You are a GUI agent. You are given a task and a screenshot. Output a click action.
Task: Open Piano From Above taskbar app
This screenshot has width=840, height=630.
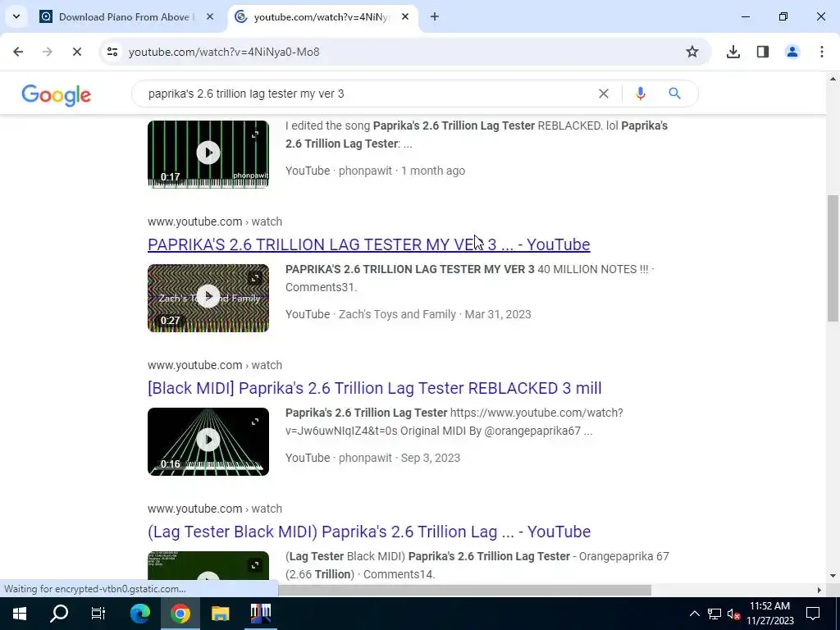pos(261,614)
